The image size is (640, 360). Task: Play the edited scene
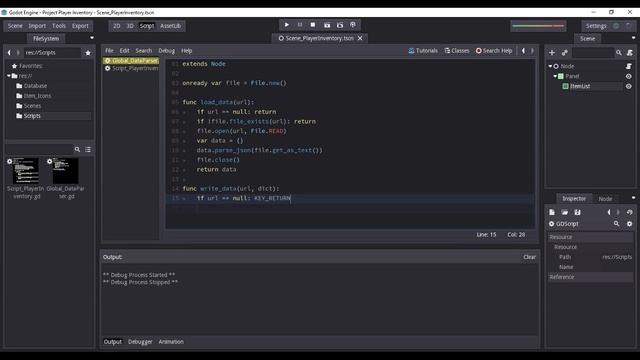327,25
